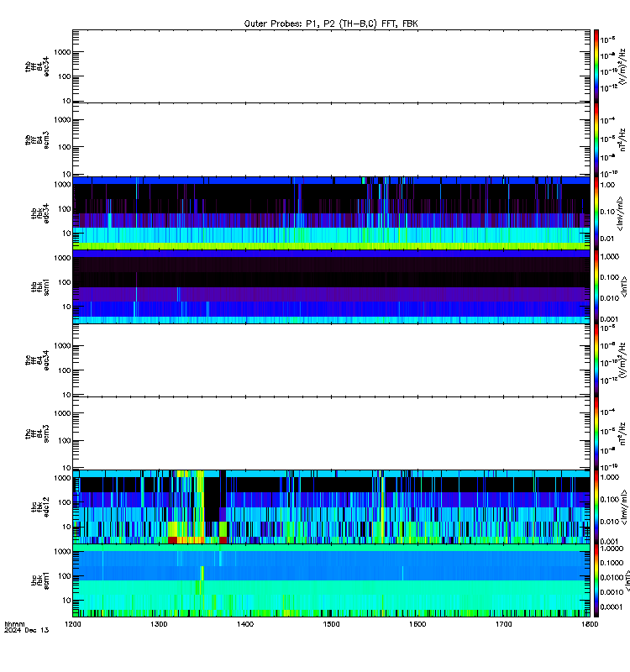
Task: Click the 'thc fbk scm1' axis label
Action: 40,580
